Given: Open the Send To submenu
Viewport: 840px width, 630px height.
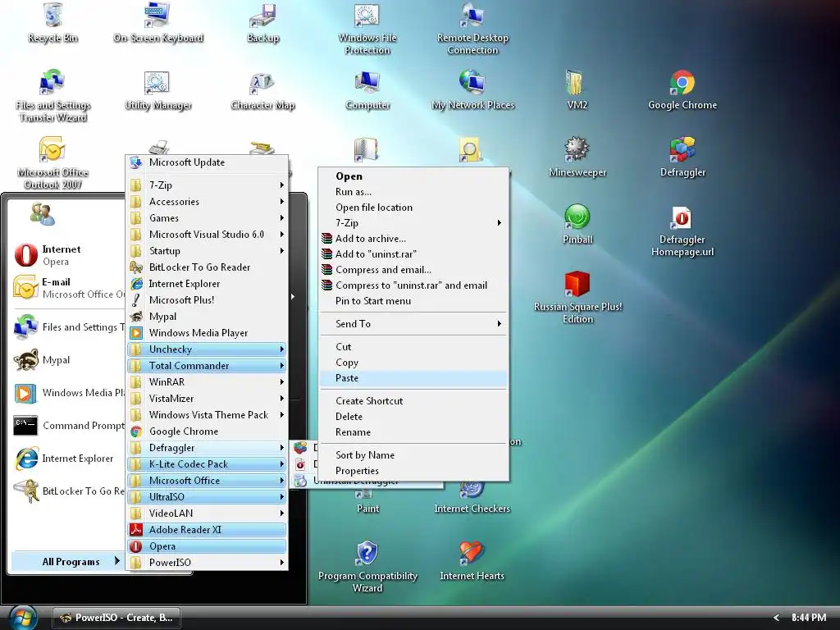Looking at the screenshot, I should click(x=413, y=323).
